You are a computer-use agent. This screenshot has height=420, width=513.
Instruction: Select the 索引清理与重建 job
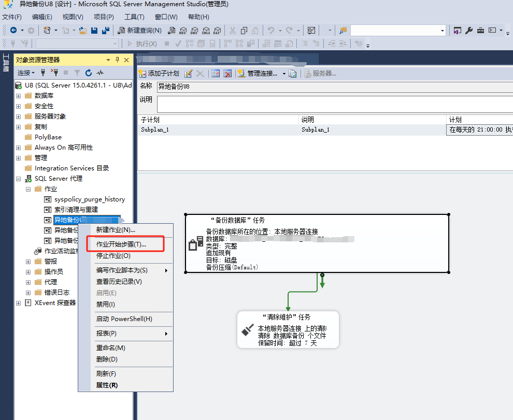pyautogui.click(x=76, y=210)
